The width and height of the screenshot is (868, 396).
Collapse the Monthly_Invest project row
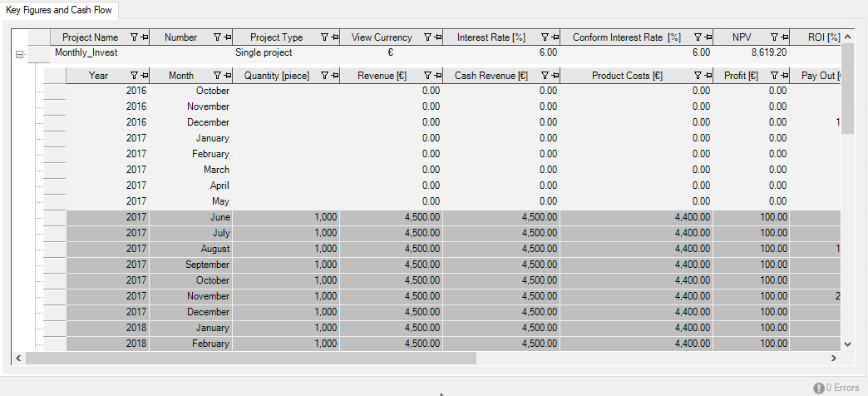coord(19,54)
